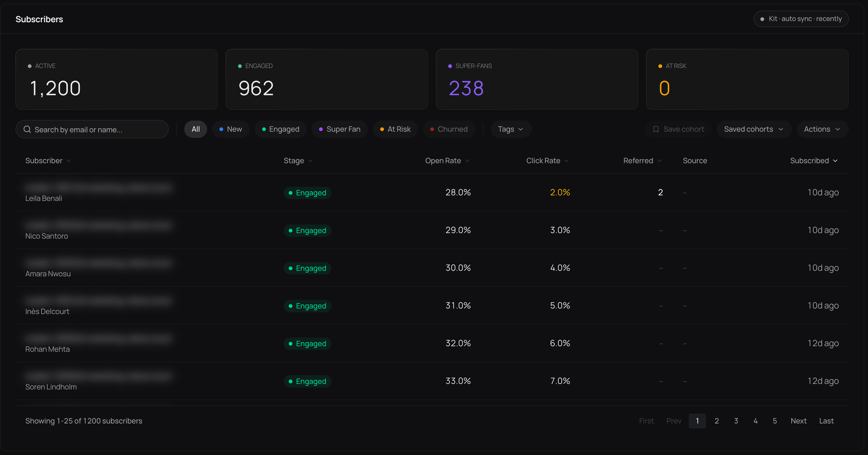The width and height of the screenshot is (868, 455).
Task: Click the search magnifier icon
Action: pyautogui.click(x=27, y=130)
